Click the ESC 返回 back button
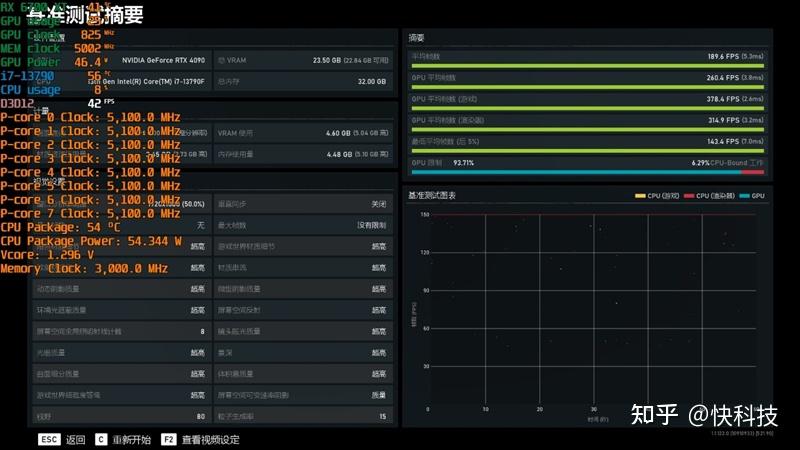Image resolution: width=800 pixels, height=450 pixels. click(x=62, y=439)
